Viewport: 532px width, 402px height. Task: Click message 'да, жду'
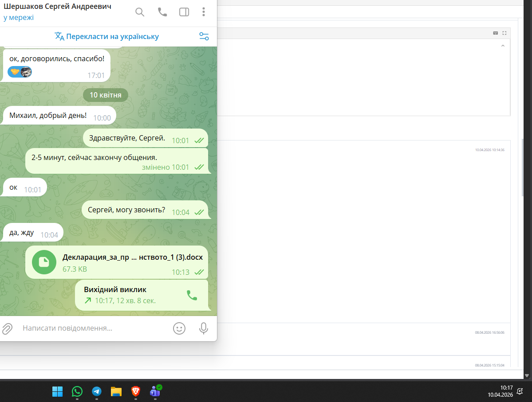(21, 233)
